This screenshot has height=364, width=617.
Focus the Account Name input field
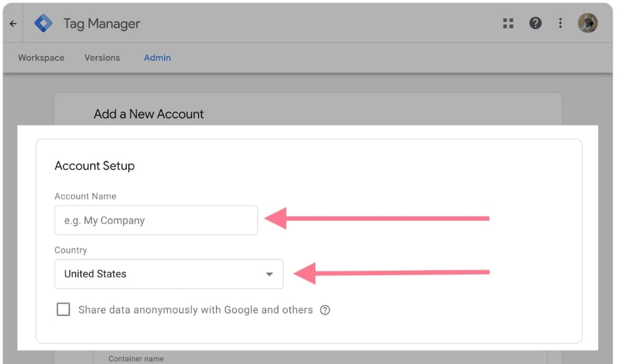[156, 220]
